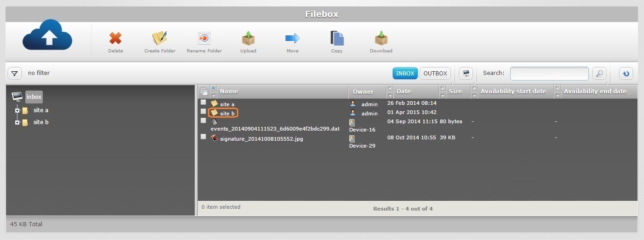644x240 pixels.
Task: Expand the site a tree node
Action: (17, 111)
